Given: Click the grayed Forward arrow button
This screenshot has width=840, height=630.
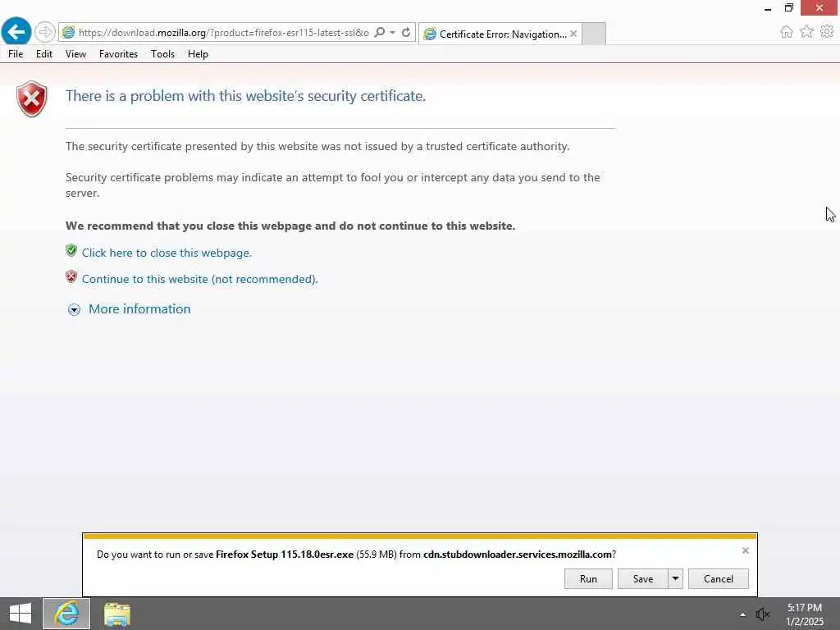Looking at the screenshot, I should click(45, 32).
